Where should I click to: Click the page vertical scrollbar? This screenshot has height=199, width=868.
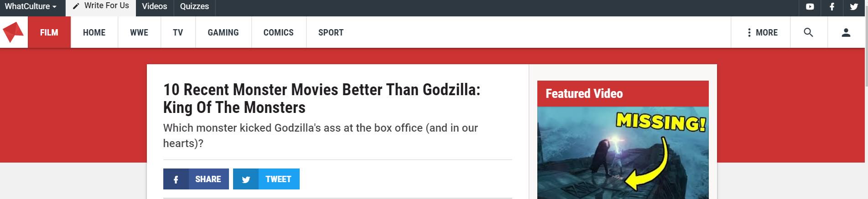click(866, 99)
